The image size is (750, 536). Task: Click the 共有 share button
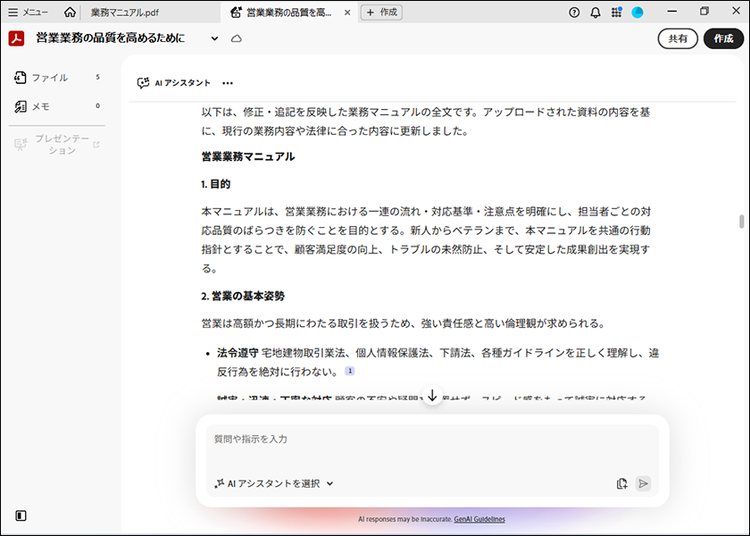(x=678, y=38)
